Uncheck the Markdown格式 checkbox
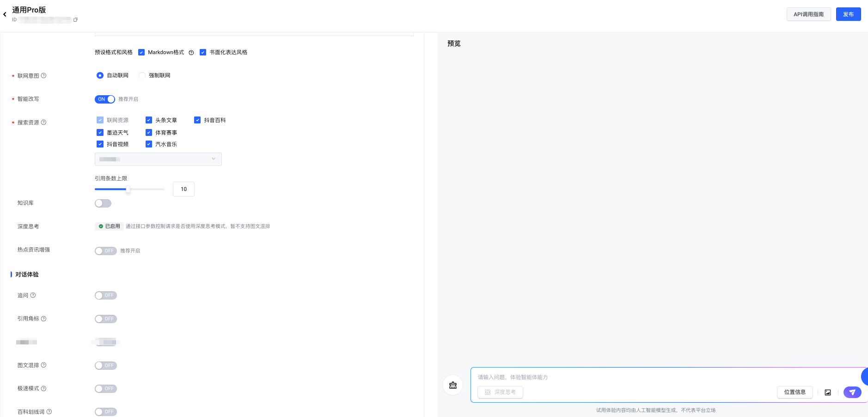The width and height of the screenshot is (868, 417). 141,53
